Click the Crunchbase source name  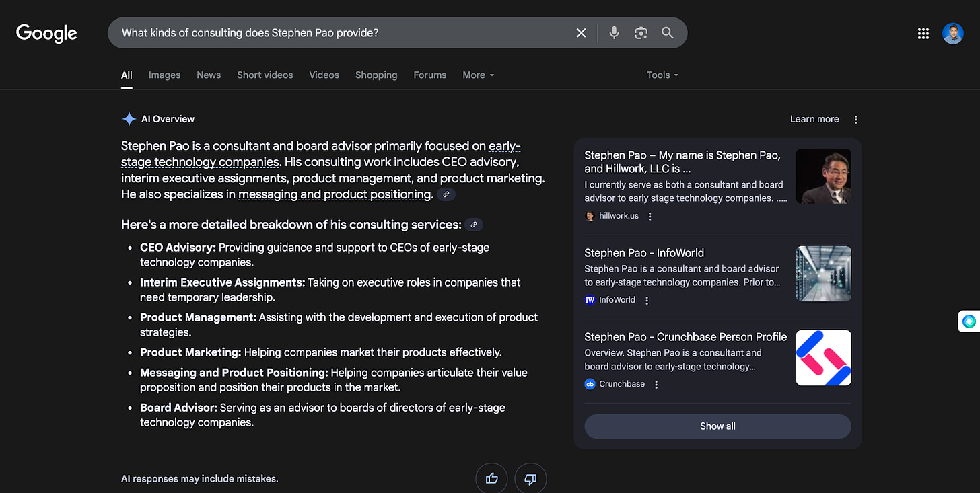coord(622,385)
